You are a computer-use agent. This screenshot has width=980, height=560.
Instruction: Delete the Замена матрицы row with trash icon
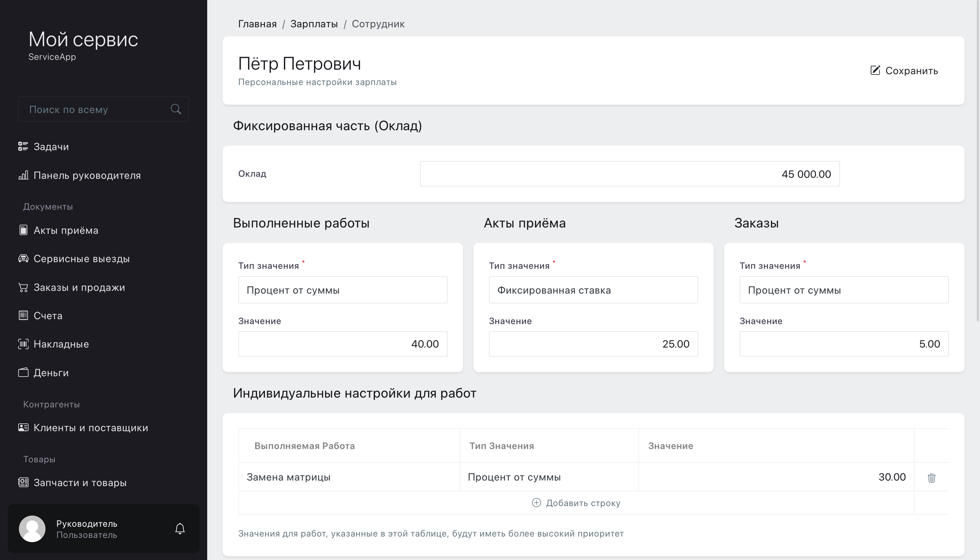(932, 478)
